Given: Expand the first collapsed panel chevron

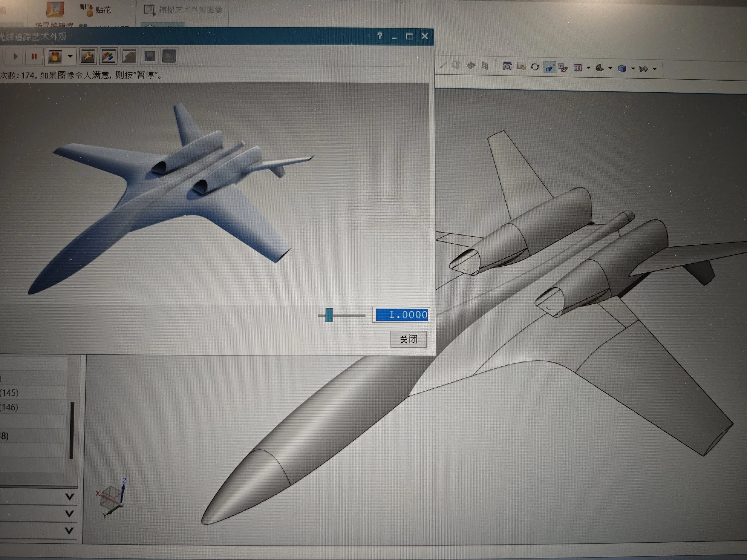Looking at the screenshot, I should [70, 497].
